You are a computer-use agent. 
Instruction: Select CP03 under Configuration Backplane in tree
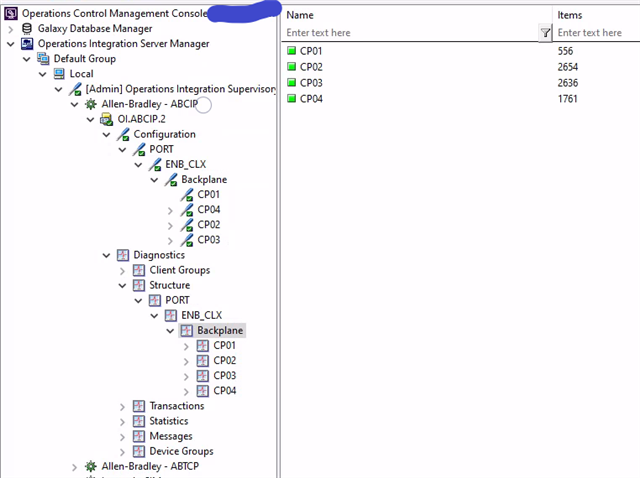click(x=209, y=240)
